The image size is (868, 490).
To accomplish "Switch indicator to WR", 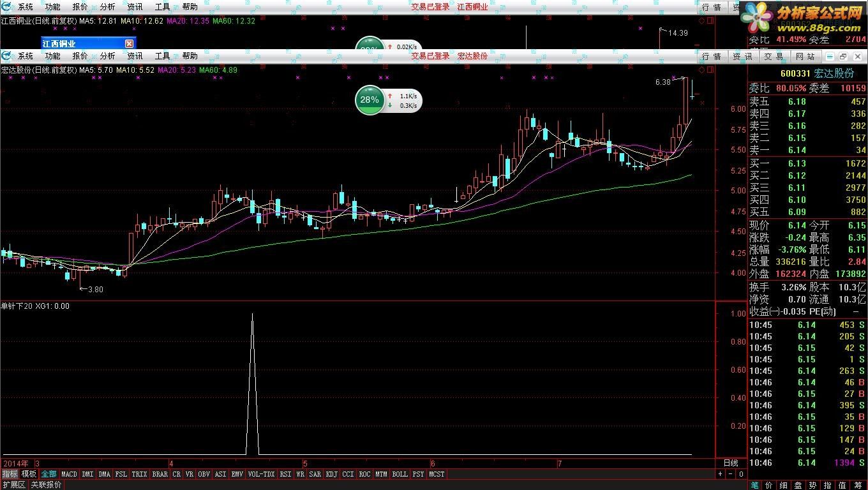I will (x=300, y=474).
